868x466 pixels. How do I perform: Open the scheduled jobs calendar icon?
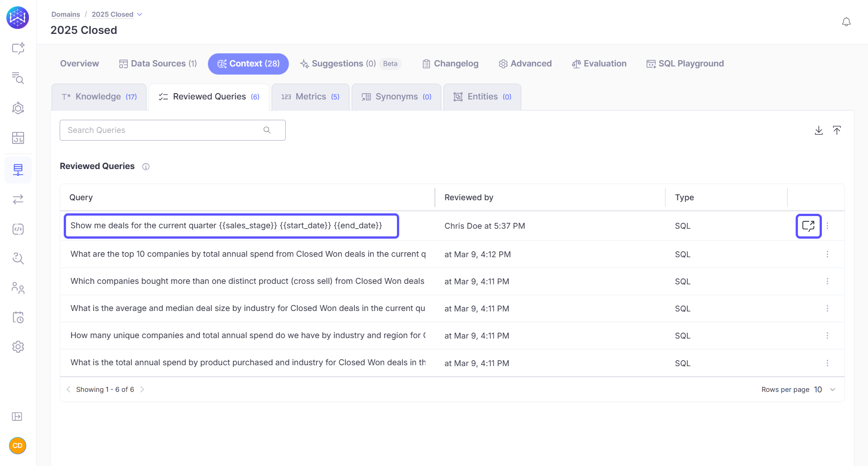[18, 317]
